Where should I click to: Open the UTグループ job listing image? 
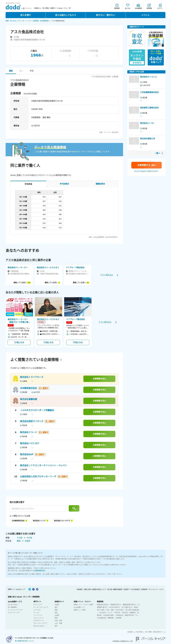78,307
